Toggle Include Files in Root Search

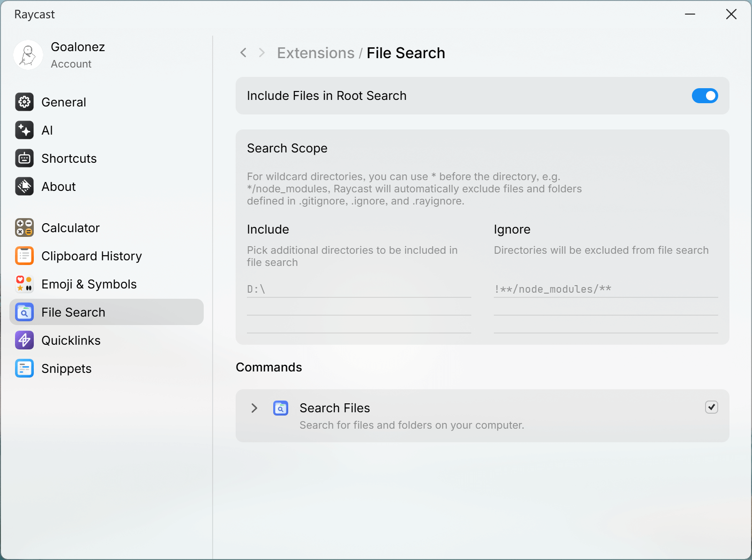pos(705,96)
